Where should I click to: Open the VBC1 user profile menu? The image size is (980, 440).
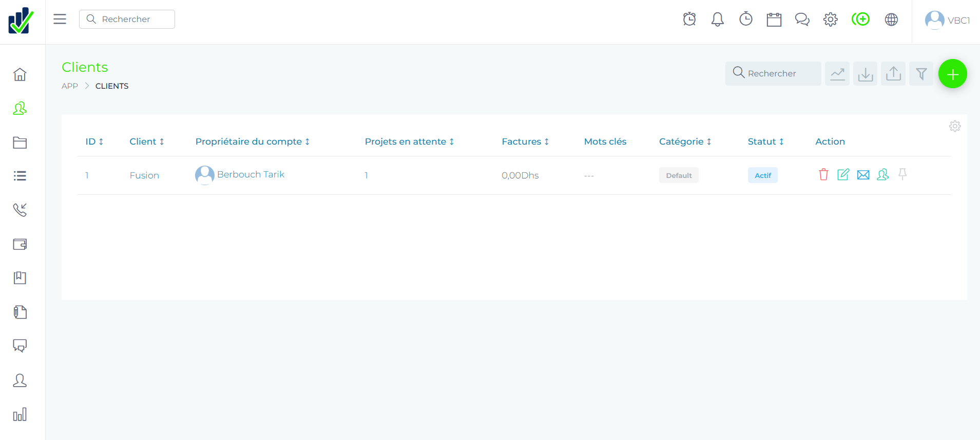pos(947,20)
